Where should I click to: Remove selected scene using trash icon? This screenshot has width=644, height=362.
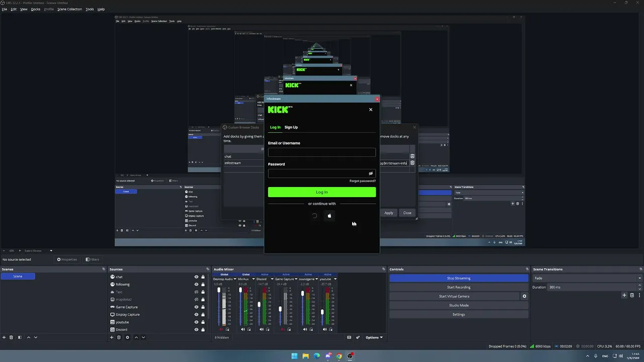[x=12, y=337]
